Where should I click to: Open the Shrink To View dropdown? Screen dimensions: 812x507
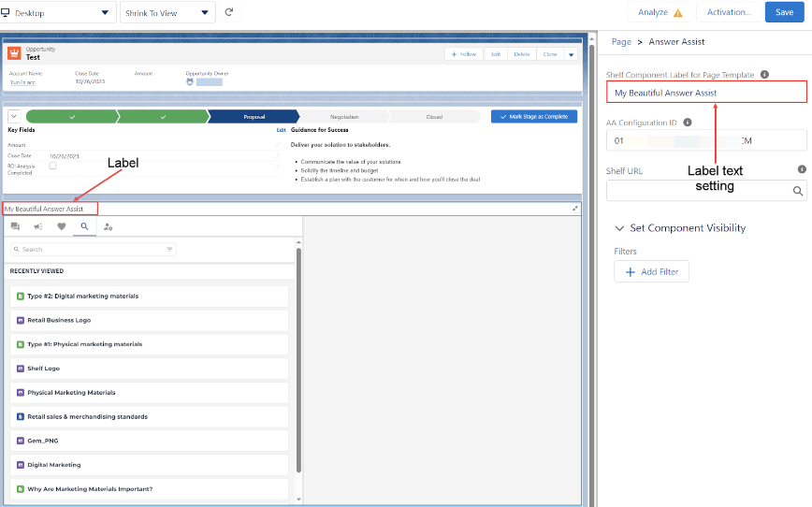tap(167, 12)
